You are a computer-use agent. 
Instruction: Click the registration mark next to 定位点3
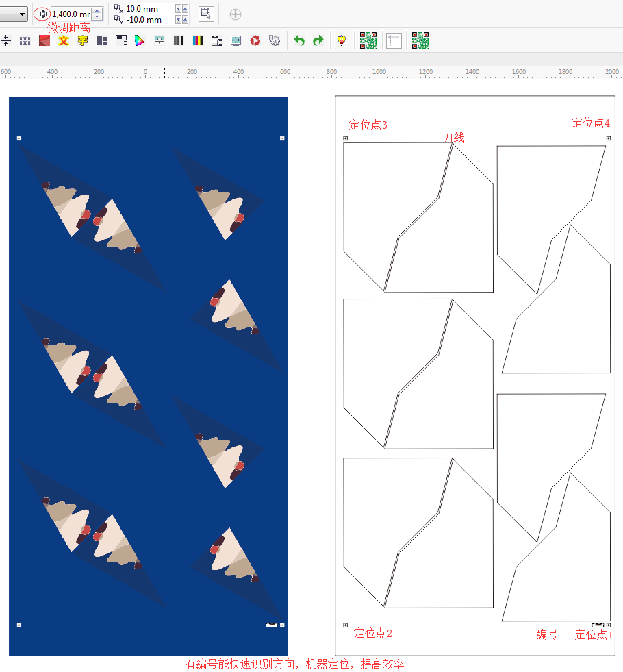[x=345, y=139]
